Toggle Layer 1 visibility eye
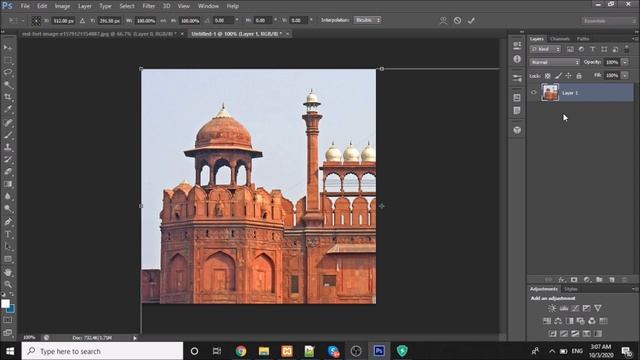This screenshot has height=360, width=640. point(533,93)
